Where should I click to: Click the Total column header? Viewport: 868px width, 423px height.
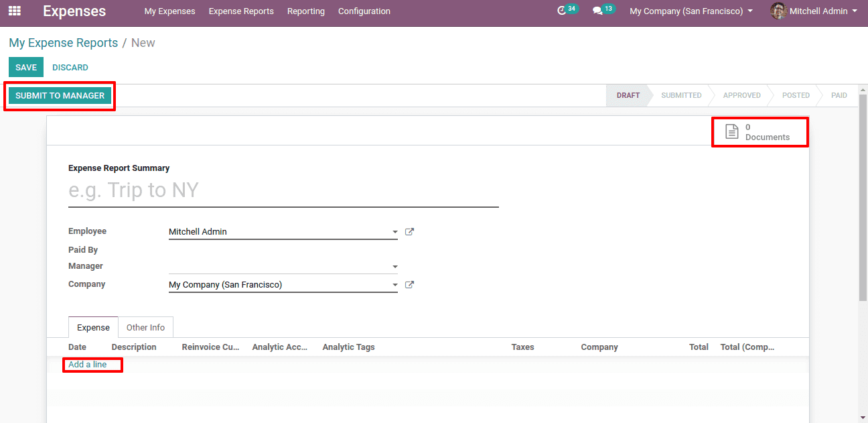click(x=699, y=347)
